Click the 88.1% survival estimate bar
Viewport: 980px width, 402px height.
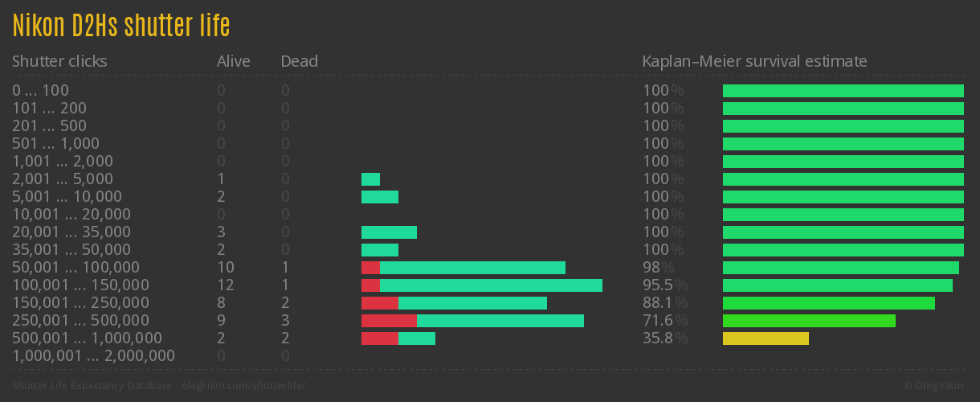828,303
